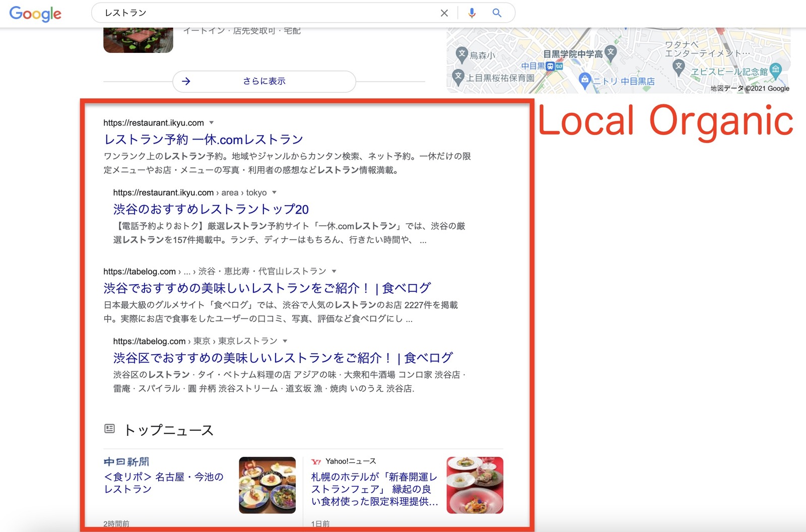Expand options arrow next to ikyu.com › area › tokyo
Screen dimensions: 806x532
[x=275, y=192]
